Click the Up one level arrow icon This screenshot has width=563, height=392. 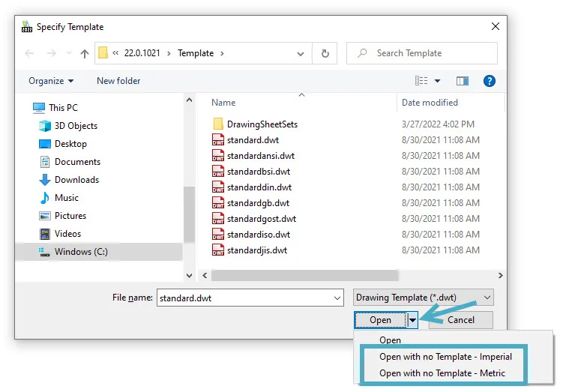(x=85, y=53)
